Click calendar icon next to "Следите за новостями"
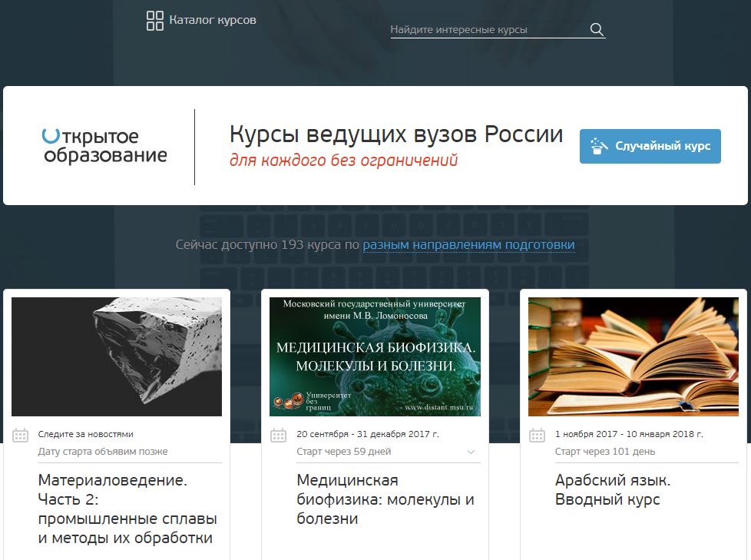751x560 pixels. pos(20,436)
